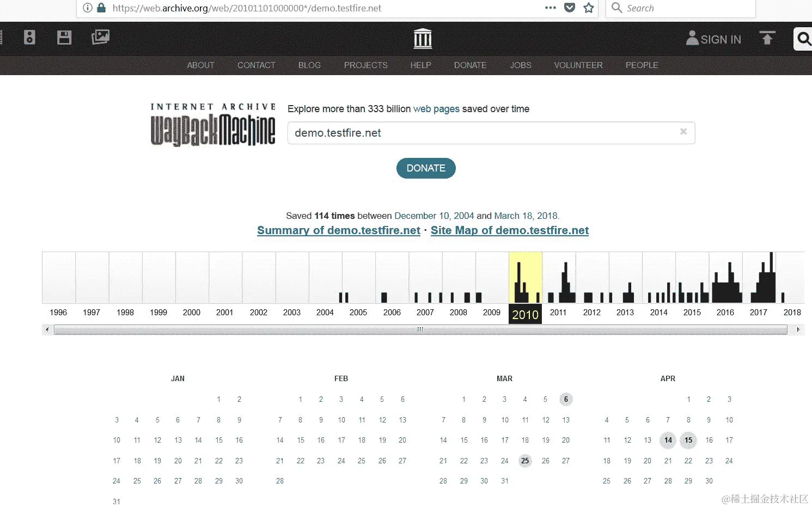Bookmark this page with star icon
Image resolution: width=812 pixels, height=508 pixels.
click(x=589, y=8)
